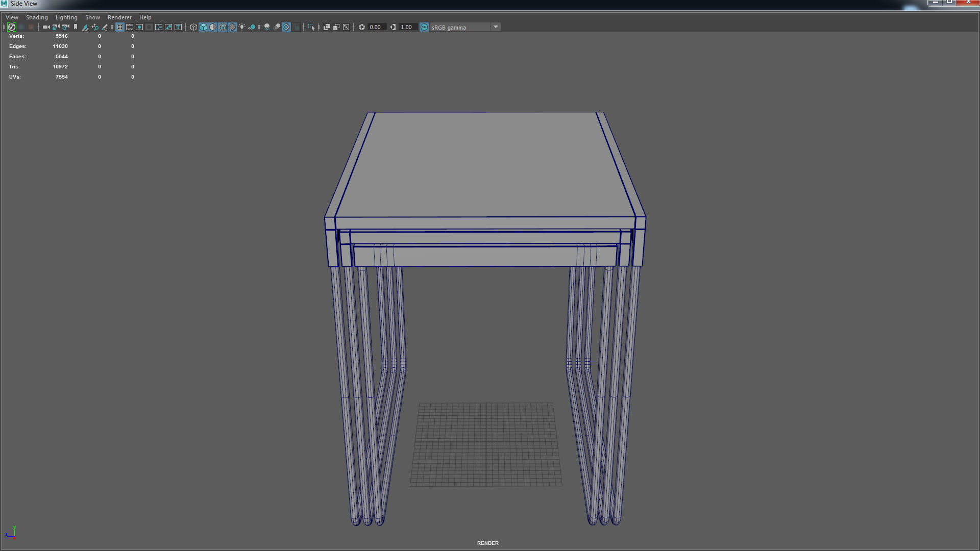This screenshot has width=980, height=551.
Task: Toggle the viewport Grid display
Action: coord(120,27)
